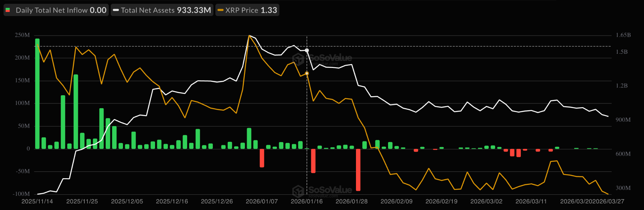Click the -50M left axis label
The height and width of the screenshot is (210, 644).
[22, 171]
